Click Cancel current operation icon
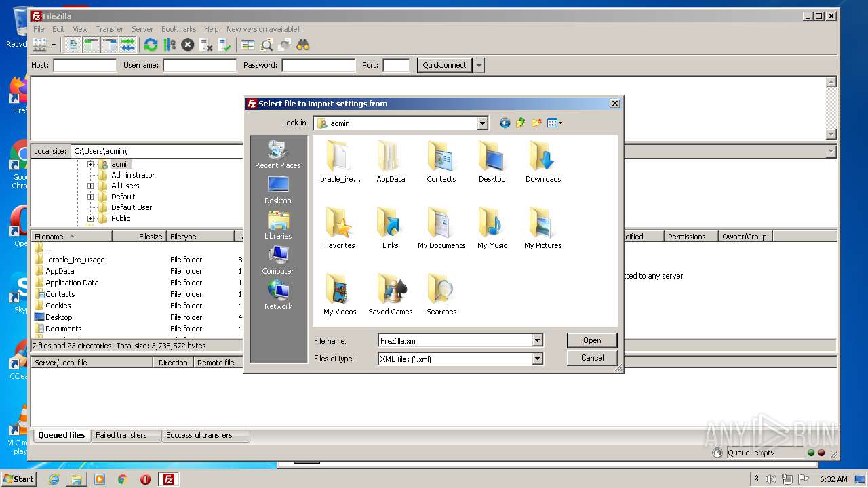Image resolution: width=868 pixels, height=488 pixels. [x=188, y=45]
